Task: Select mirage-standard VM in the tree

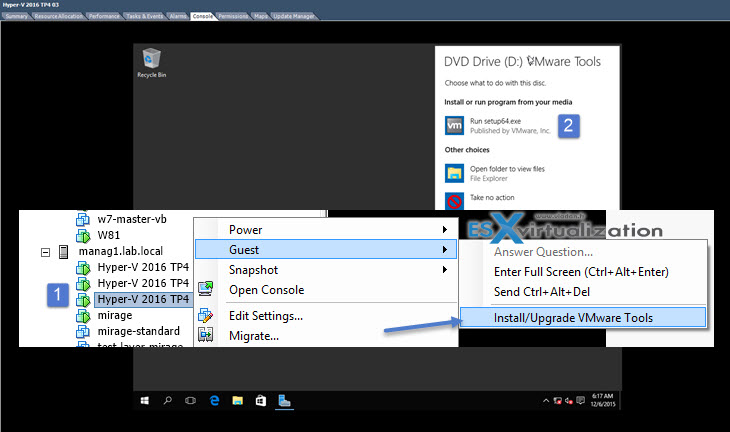Action: (138, 331)
